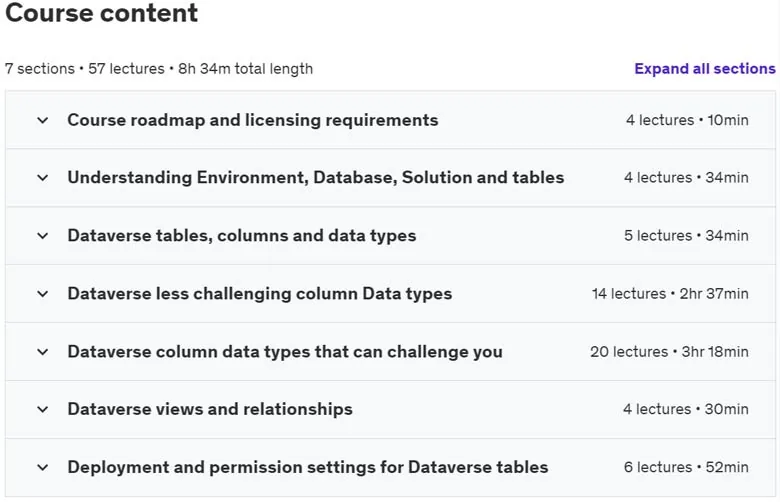Select Dataverse tables, columns and data types title
The height and width of the screenshot is (502, 780).
pyautogui.click(x=242, y=236)
